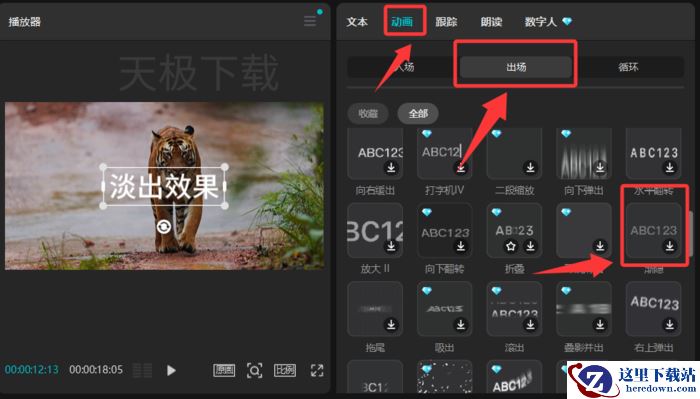The height and width of the screenshot is (399, 700).
Task: Click rotate handle below 淡出效果 text box
Action: pyautogui.click(x=164, y=227)
